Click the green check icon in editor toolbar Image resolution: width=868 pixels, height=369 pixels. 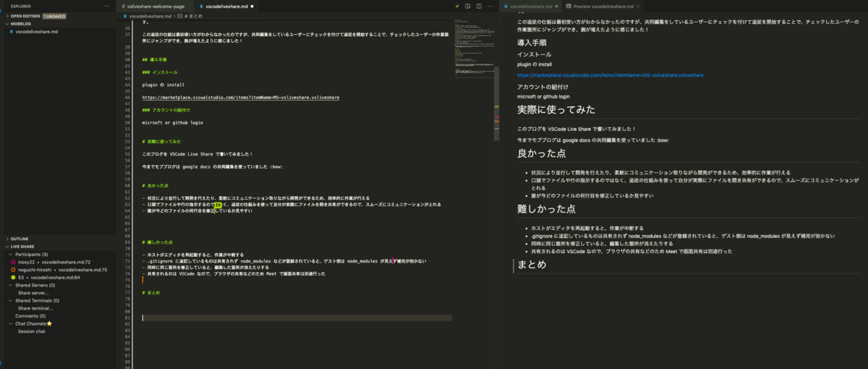(x=458, y=6)
